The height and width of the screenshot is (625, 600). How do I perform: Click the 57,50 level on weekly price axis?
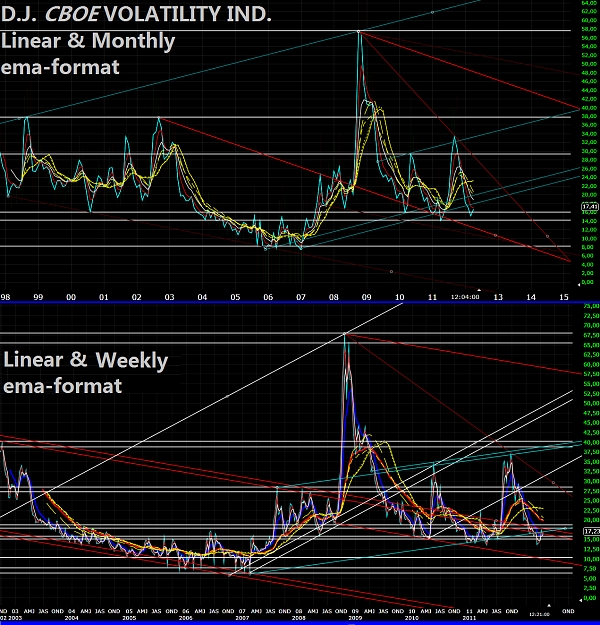[x=591, y=374]
